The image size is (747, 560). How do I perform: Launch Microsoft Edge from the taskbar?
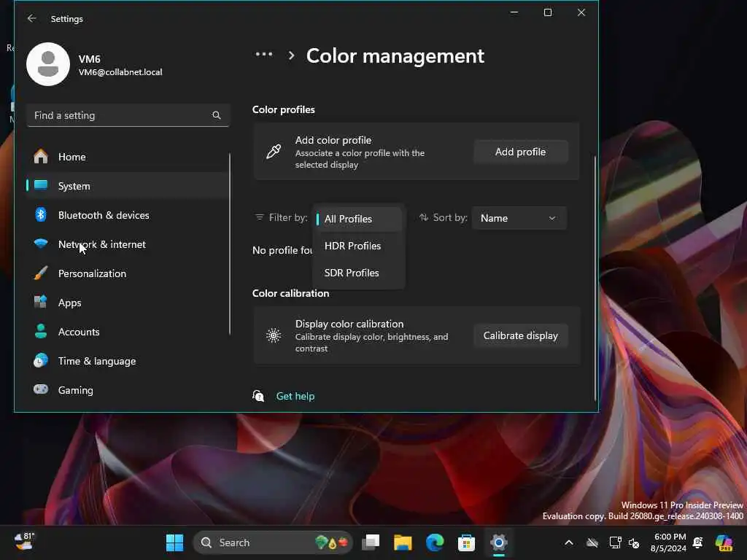(x=435, y=542)
